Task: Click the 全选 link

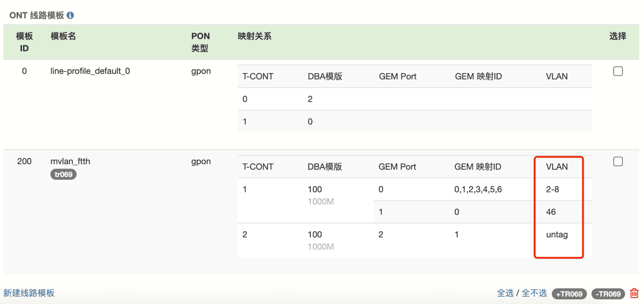Action: [505, 293]
